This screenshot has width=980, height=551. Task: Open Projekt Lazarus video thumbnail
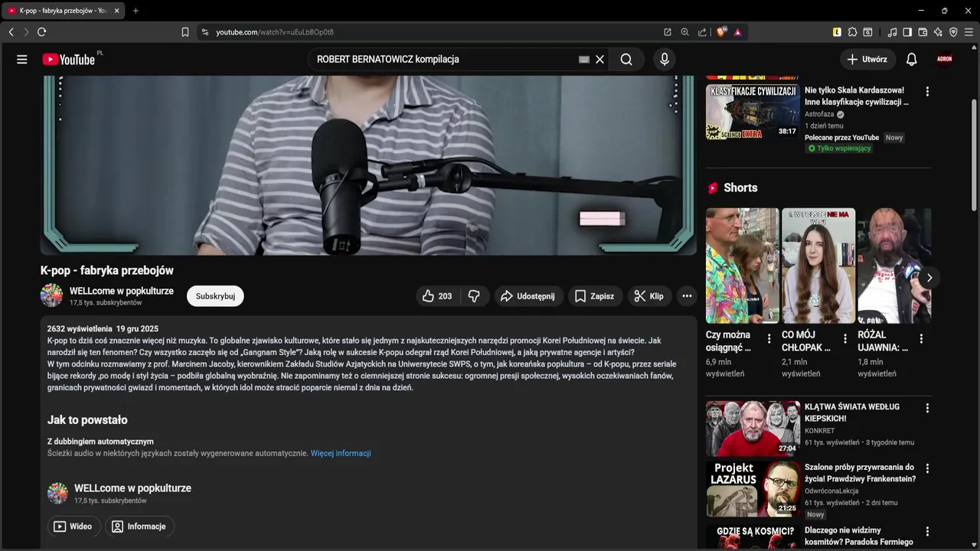[753, 488]
